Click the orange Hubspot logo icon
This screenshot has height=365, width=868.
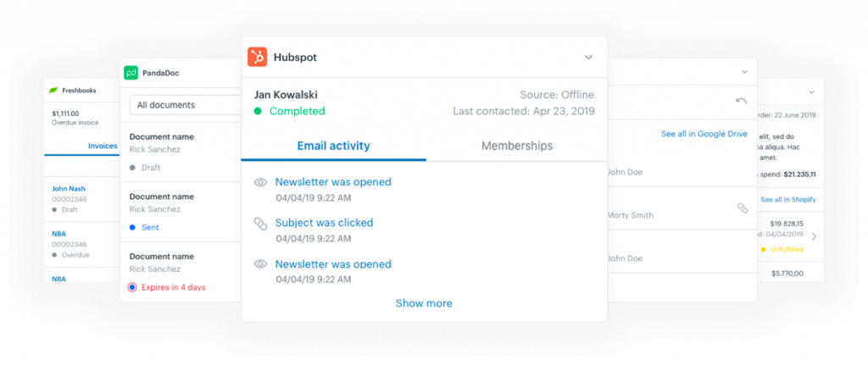(x=258, y=57)
